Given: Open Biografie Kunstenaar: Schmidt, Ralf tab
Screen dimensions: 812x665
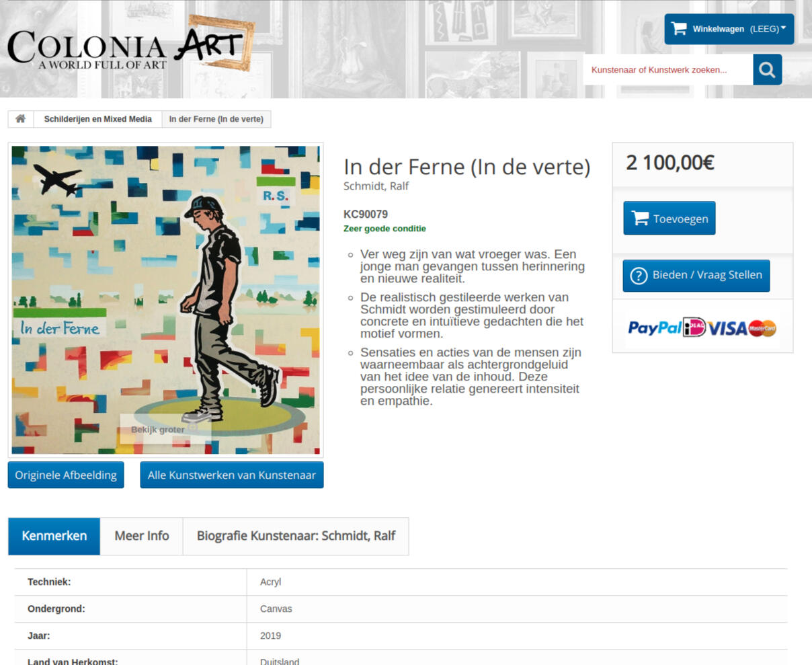Looking at the screenshot, I should [296, 536].
